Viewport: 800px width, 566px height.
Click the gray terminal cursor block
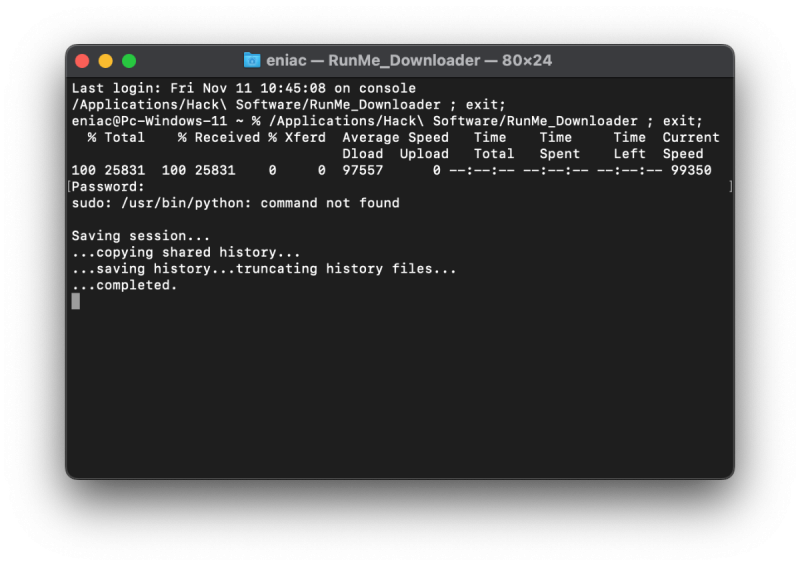point(76,301)
